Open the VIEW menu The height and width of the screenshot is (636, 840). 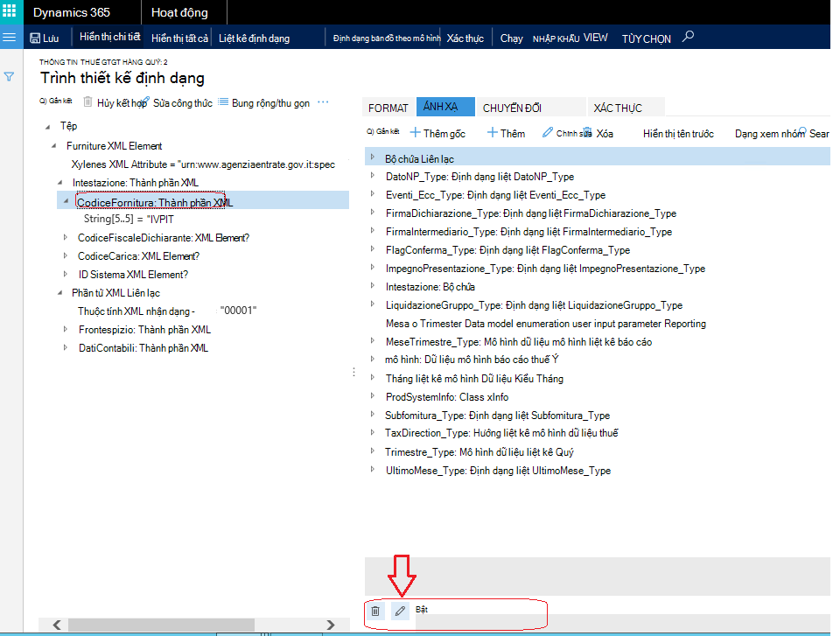pos(595,38)
